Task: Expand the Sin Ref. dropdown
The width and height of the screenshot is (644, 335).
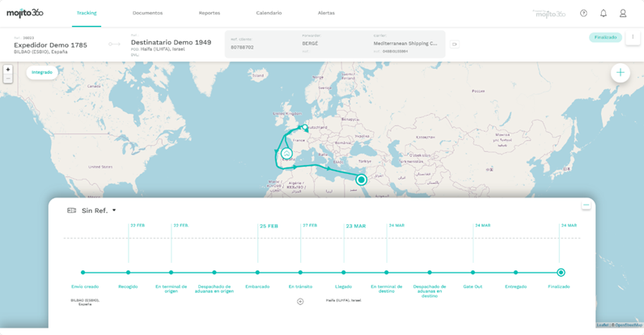Action: [114, 210]
